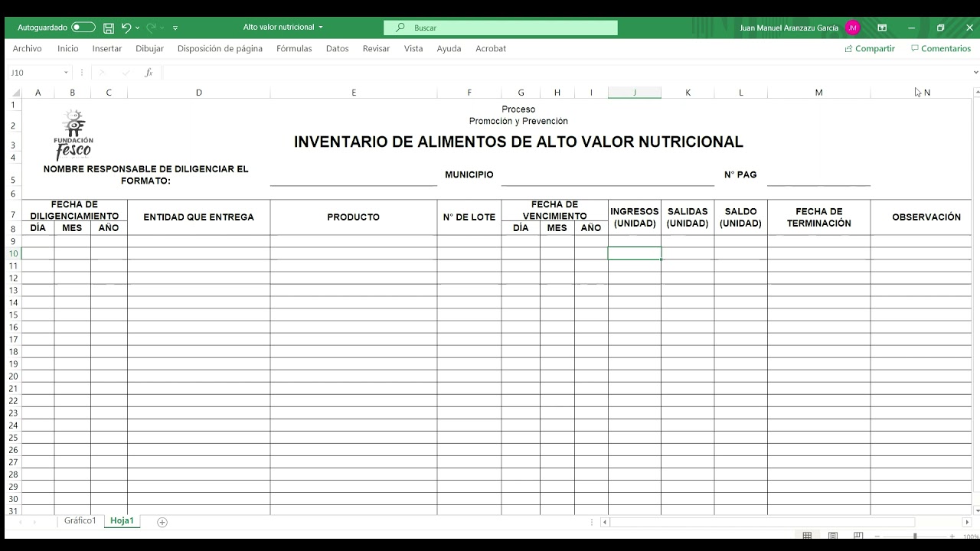The image size is (980, 551).
Task: Click the FECHA DE TERMINACIÓN header cell
Action: [x=819, y=217]
